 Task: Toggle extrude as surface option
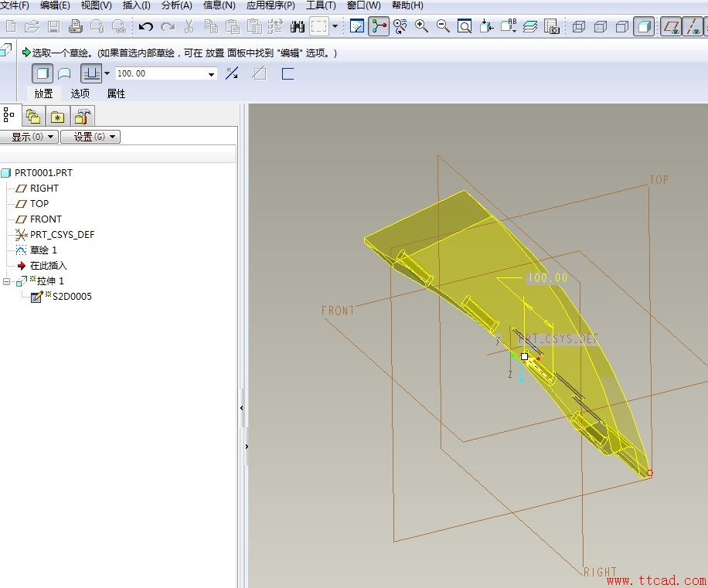pos(65,74)
